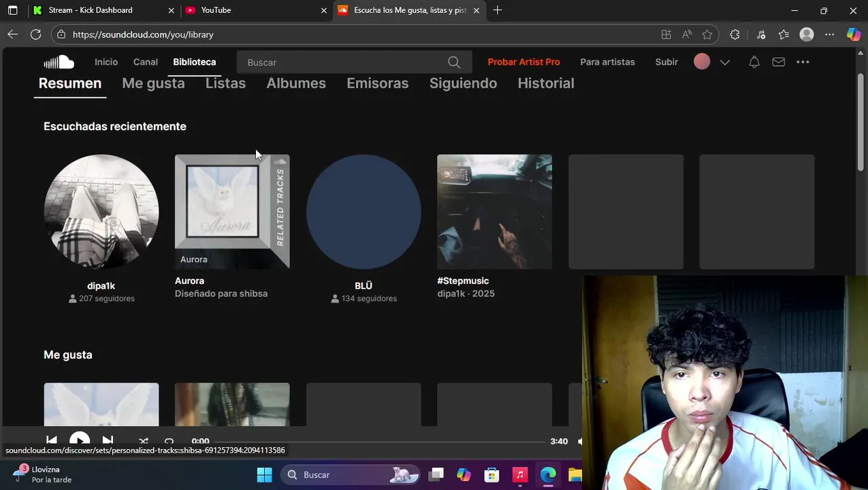Go back in the browser
868x490 pixels.
[x=13, y=34]
